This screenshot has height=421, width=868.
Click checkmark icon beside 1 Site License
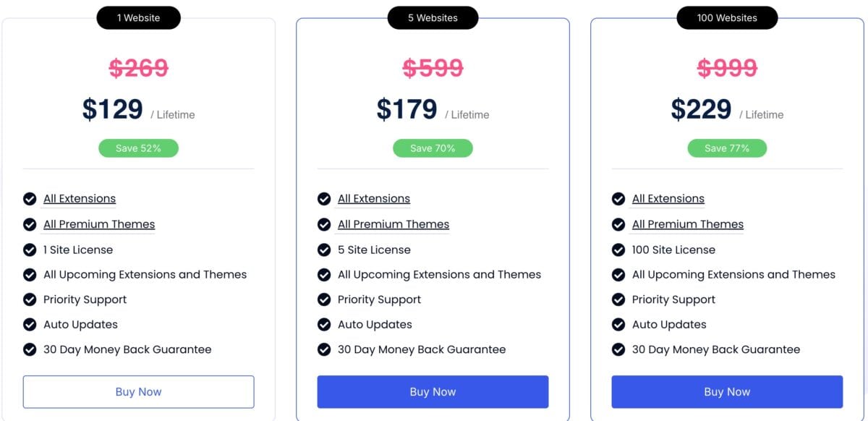(30, 250)
